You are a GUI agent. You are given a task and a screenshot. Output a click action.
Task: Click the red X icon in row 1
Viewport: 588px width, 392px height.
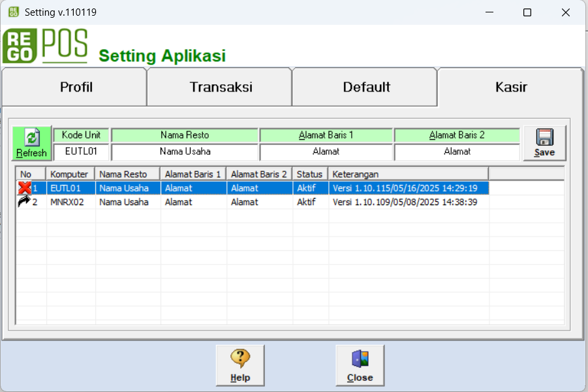[24, 188]
